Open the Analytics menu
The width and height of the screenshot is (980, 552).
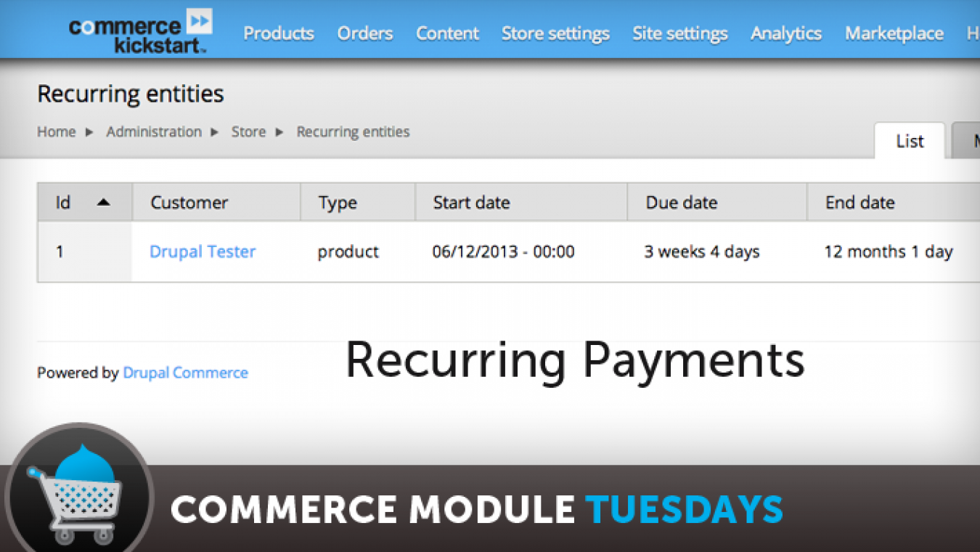point(785,33)
